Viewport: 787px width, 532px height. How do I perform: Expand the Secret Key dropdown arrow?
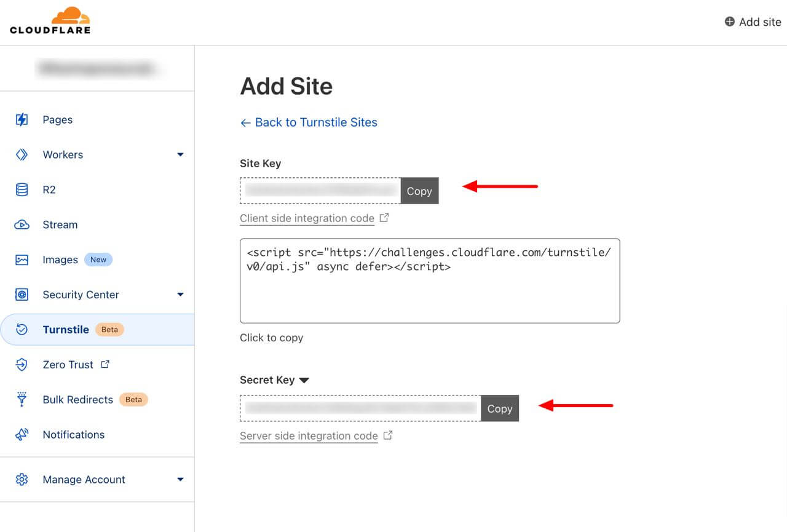304,380
